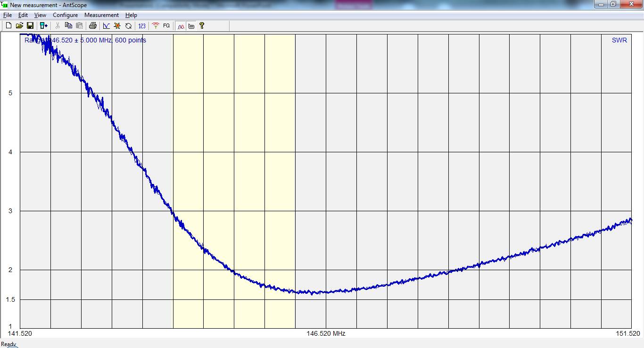
Task: Click the graph curve measurement icon
Action: point(107,26)
